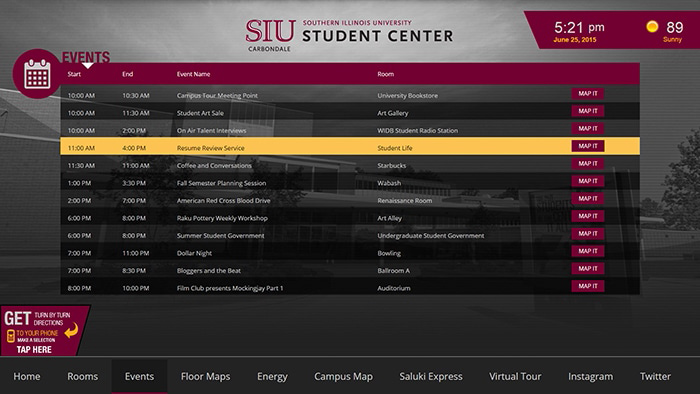Click MAP IT for Raku Pottery Weekly Workshop
The height and width of the screenshot is (394, 700).
(588, 216)
